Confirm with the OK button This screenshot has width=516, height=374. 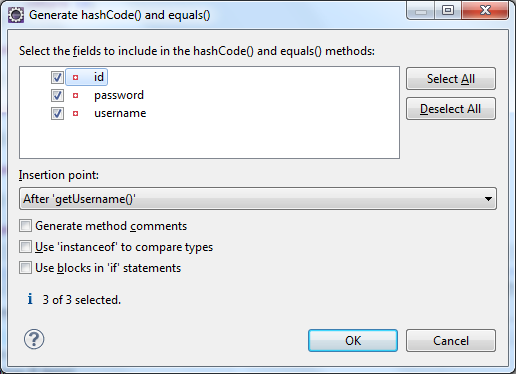353,341
